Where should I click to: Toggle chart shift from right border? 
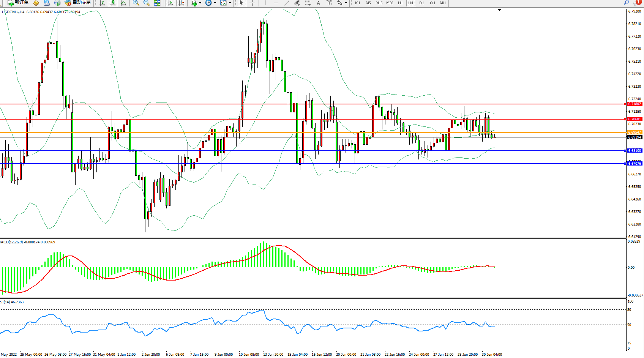tap(181, 3)
